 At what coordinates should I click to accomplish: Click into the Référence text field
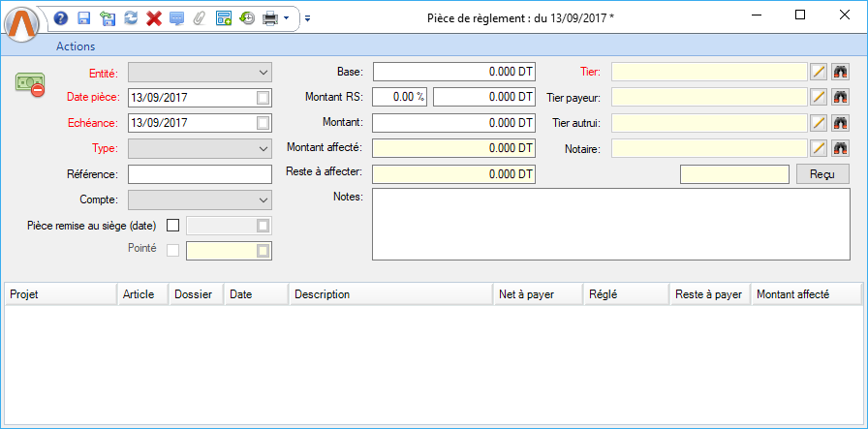pyautogui.click(x=200, y=174)
